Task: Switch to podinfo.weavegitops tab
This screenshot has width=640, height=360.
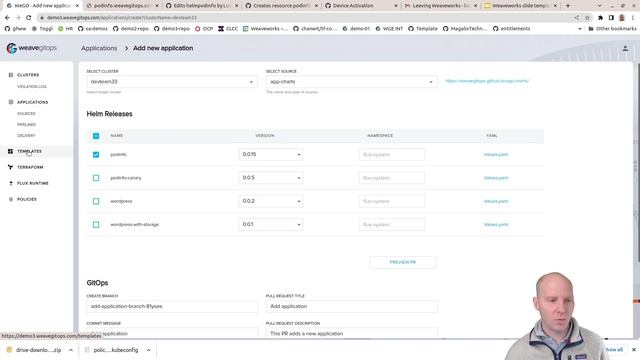Action: [122, 6]
